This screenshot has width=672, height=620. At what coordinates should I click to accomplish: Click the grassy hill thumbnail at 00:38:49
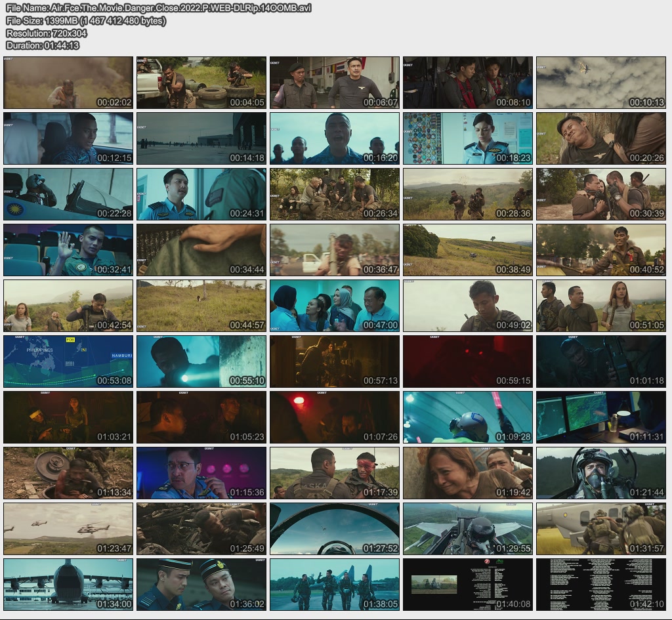point(468,250)
